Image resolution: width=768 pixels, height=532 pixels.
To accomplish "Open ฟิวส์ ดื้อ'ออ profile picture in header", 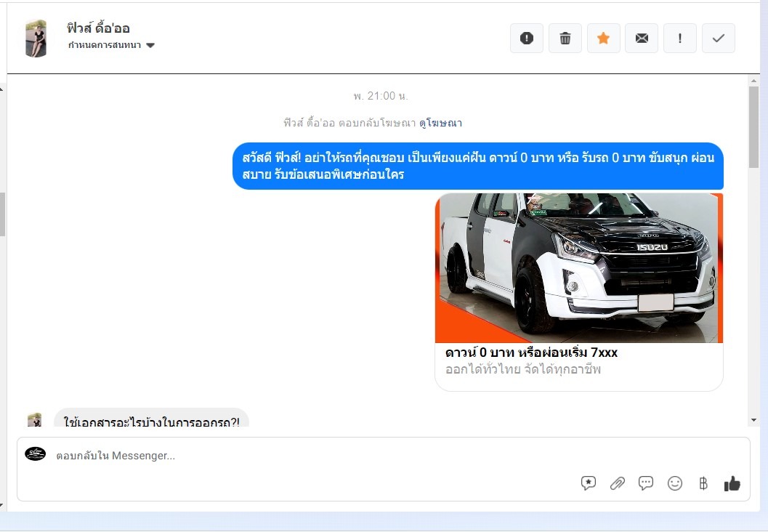I will (x=36, y=39).
